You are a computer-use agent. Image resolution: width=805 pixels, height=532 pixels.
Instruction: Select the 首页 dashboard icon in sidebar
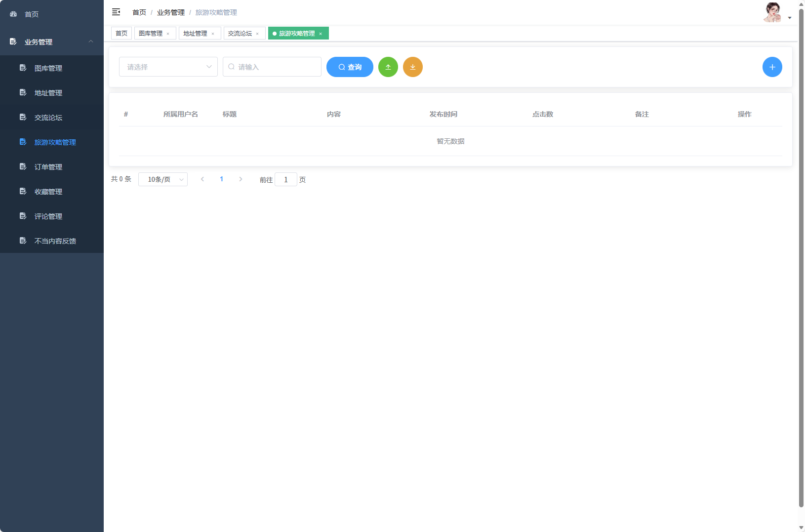[x=13, y=14]
